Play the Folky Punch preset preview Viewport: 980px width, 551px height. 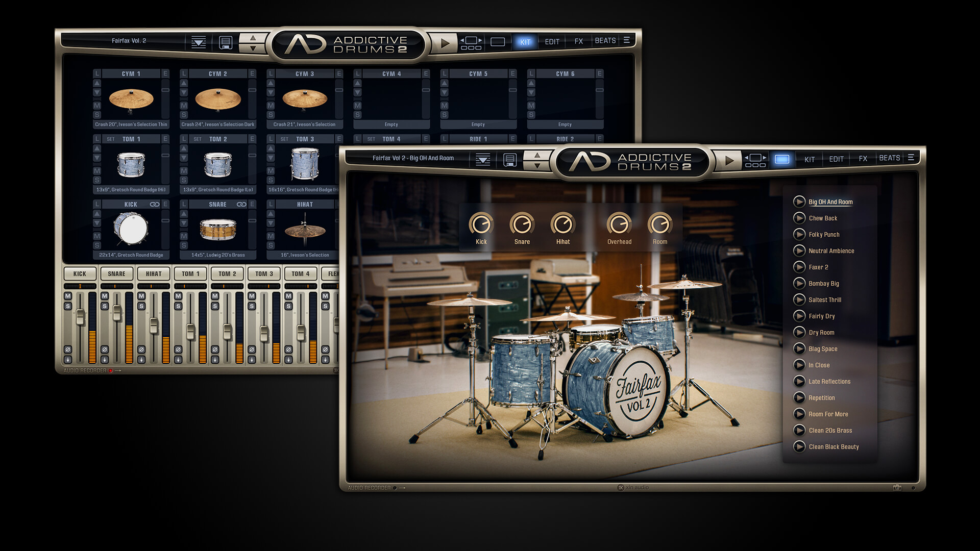coord(799,234)
